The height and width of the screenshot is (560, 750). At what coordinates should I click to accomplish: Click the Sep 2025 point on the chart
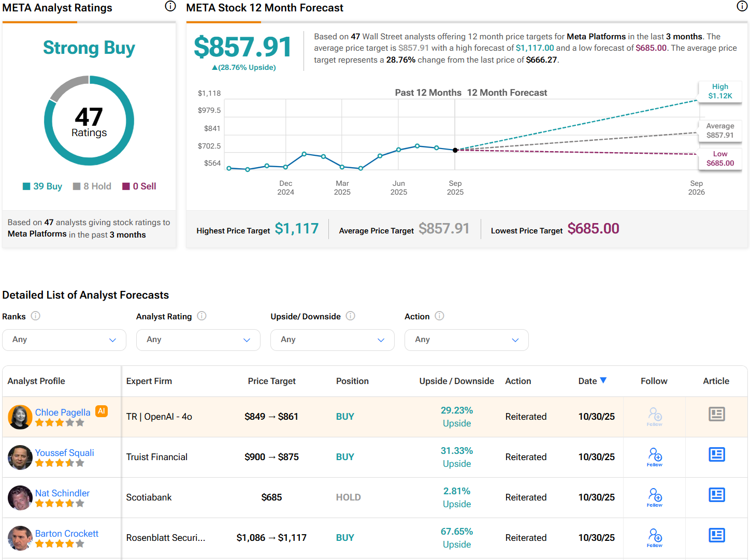[455, 150]
